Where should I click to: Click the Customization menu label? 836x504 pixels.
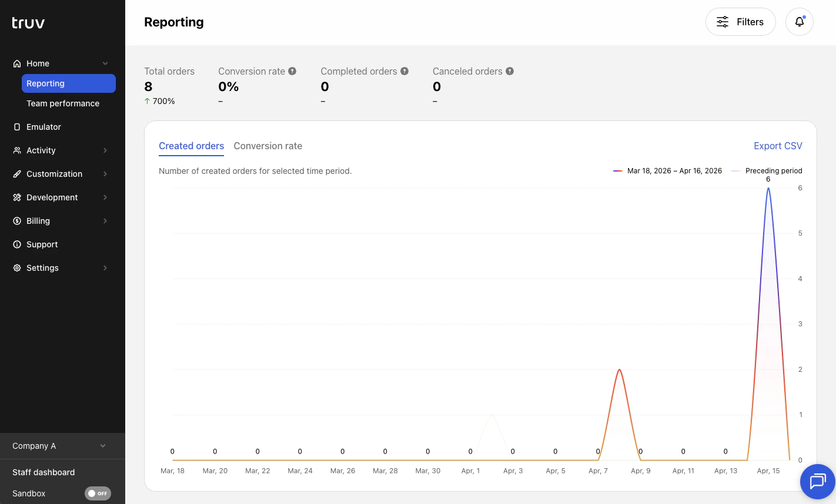pyautogui.click(x=54, y=174)
